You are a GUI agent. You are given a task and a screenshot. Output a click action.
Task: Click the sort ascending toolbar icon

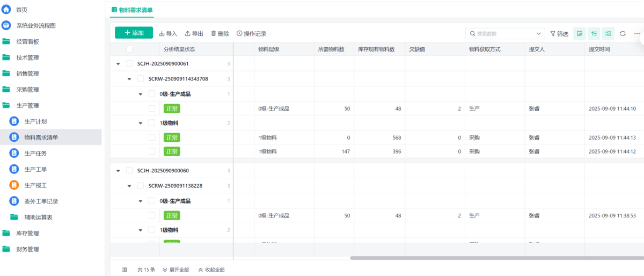tap(594, 33)
